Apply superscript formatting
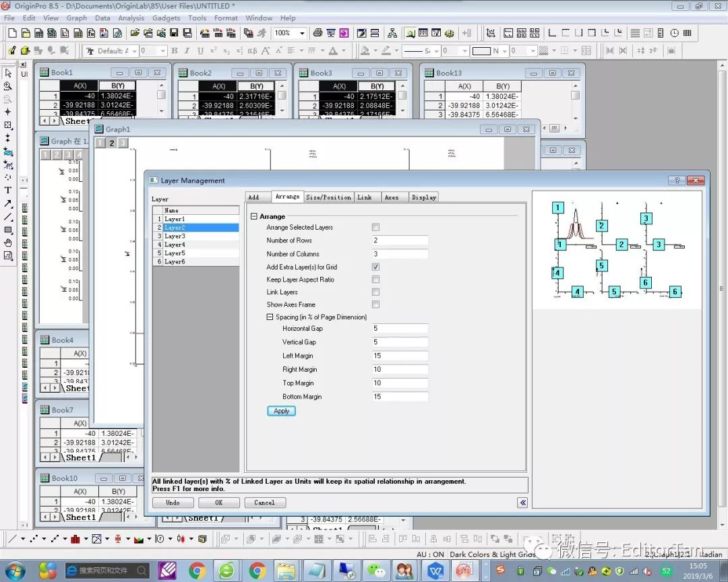 213,51
